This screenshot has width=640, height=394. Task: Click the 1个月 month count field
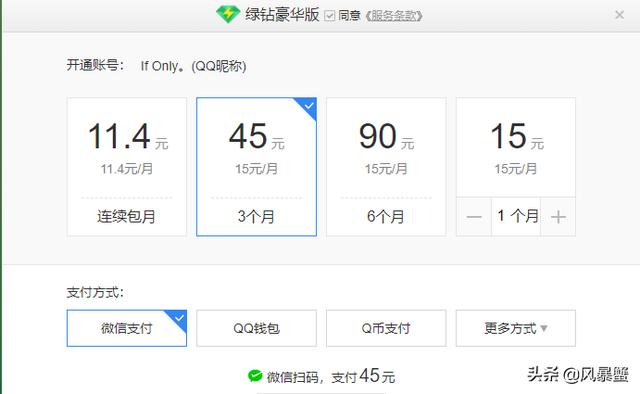tap(516, 217)
